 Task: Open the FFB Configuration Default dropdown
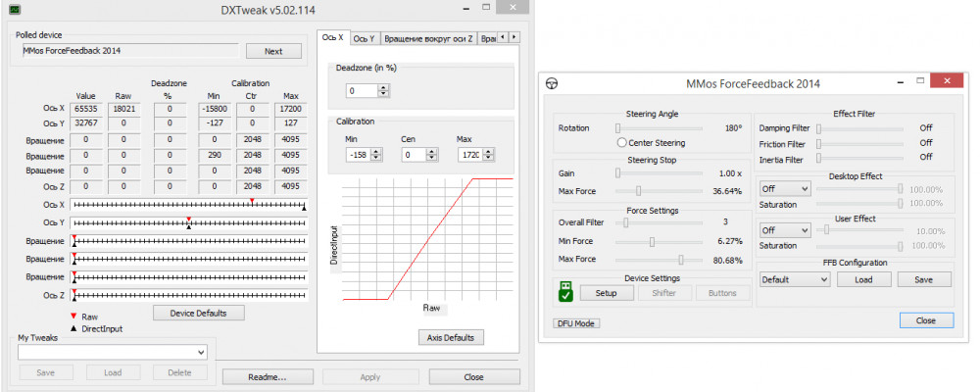795,280
